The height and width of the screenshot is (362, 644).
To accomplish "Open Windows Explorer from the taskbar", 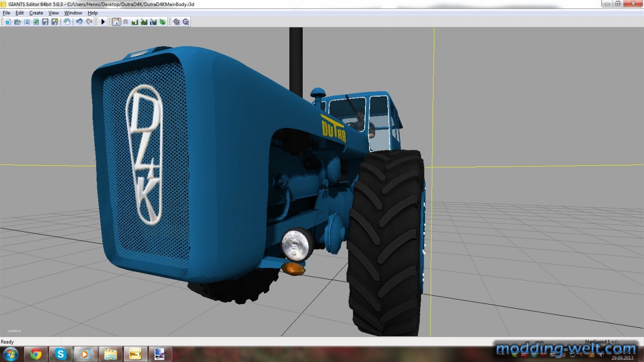I will (110, 354).
